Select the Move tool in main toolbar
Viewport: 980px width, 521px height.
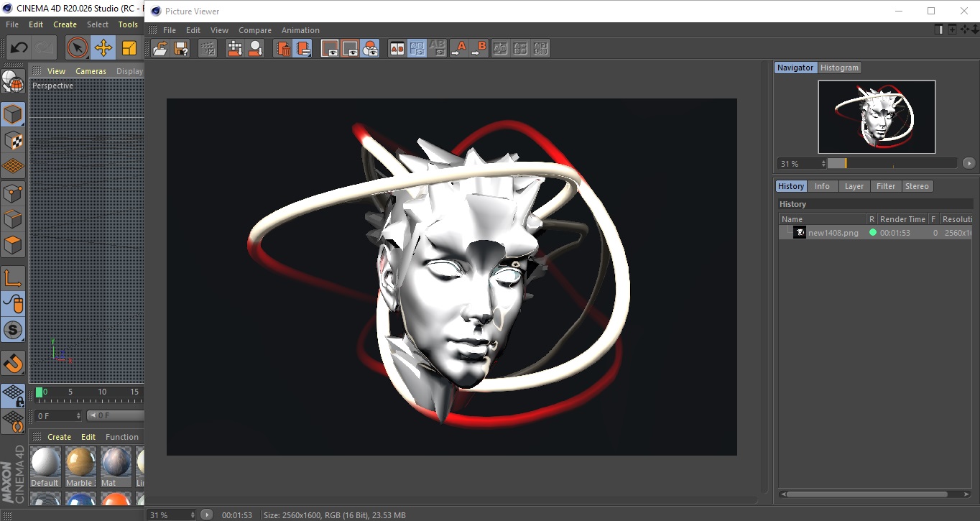coord(103,48)
